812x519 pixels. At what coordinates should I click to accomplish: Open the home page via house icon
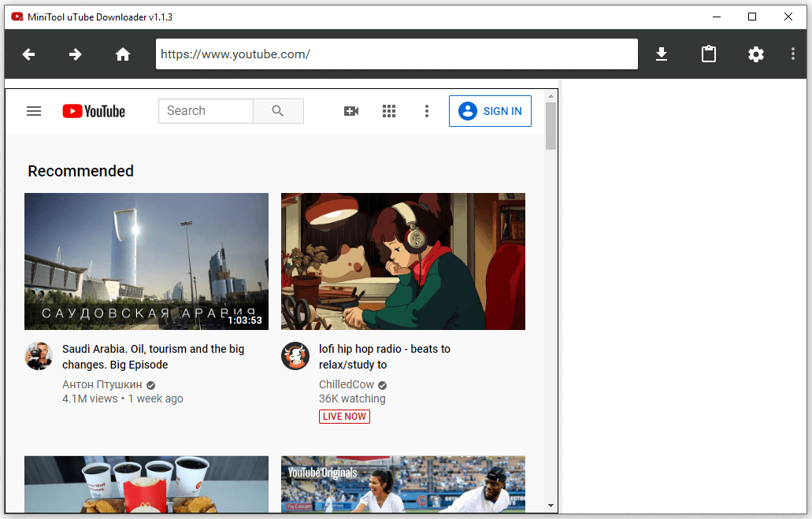pyautogui.click(x=123, y=54)
